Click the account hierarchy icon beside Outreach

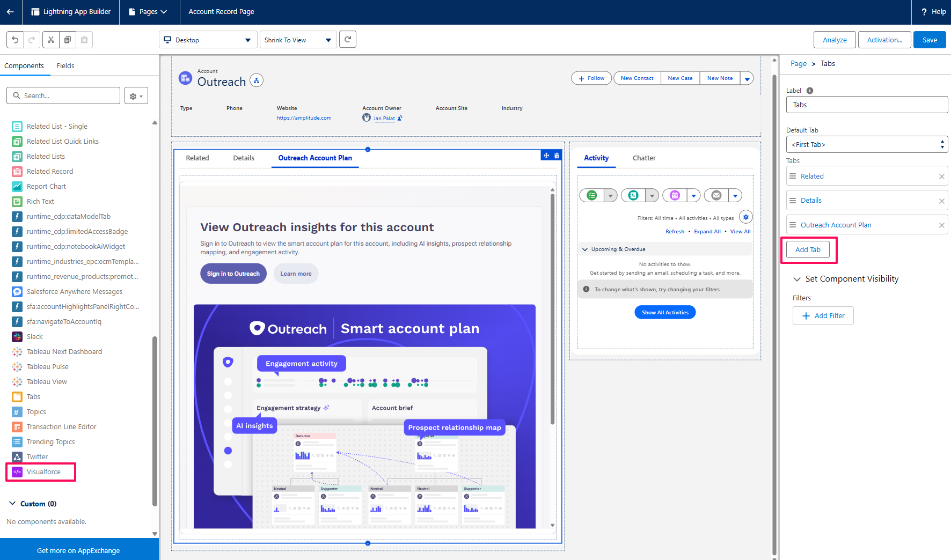coord(257,81)
